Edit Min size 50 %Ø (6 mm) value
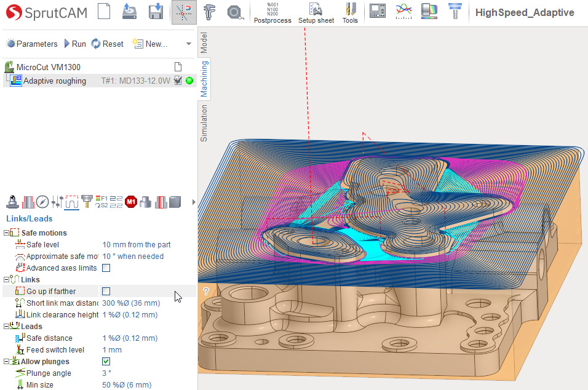The height and width of the screenshot is (390, 588). (x=127, y=384)
